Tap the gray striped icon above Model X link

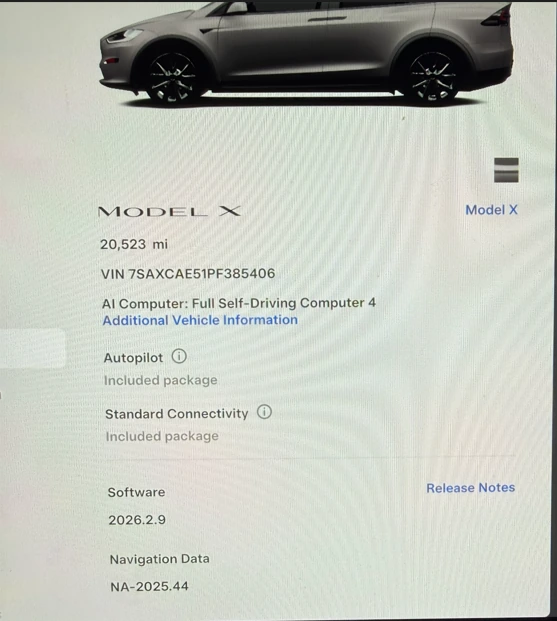(506, 170)
